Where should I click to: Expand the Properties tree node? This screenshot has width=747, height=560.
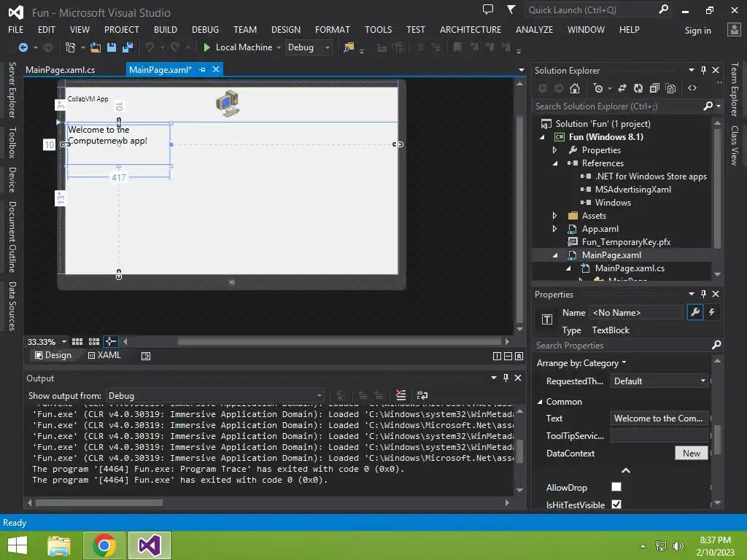coord(554,150)
